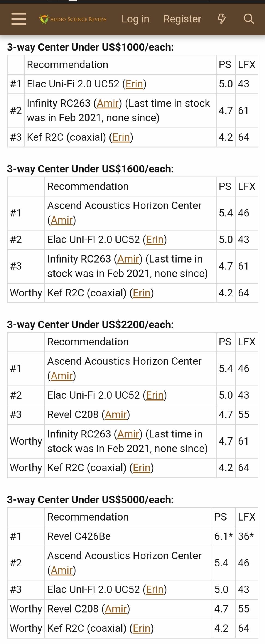Open Amir's Worthy Infinity RC263 review under US$2200

[128, 434]
